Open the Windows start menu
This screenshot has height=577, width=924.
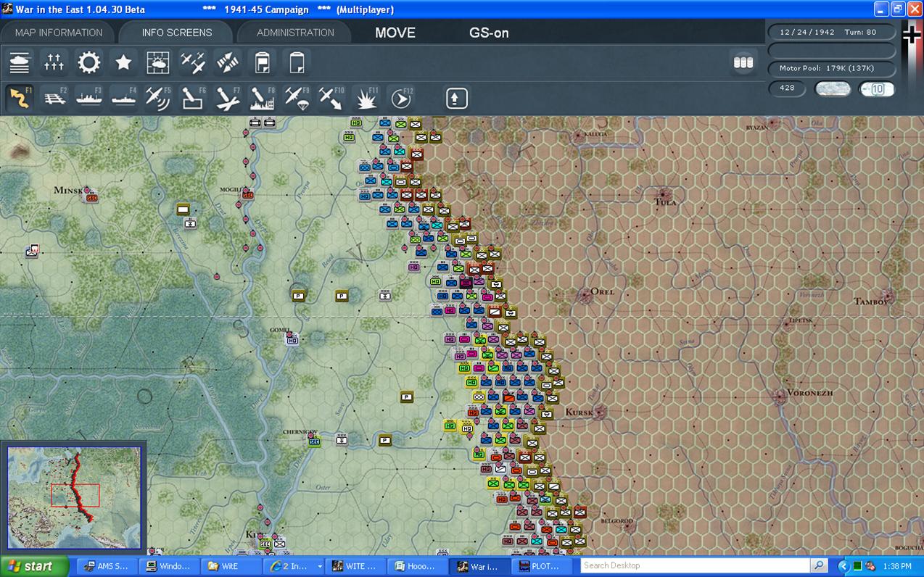click(34, 566)
